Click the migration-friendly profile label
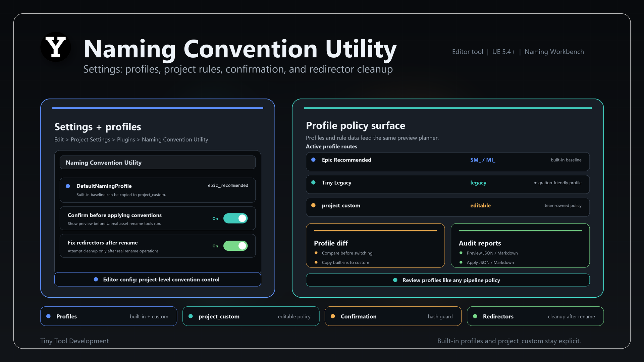644x362 pixels. tap(557, 183)
